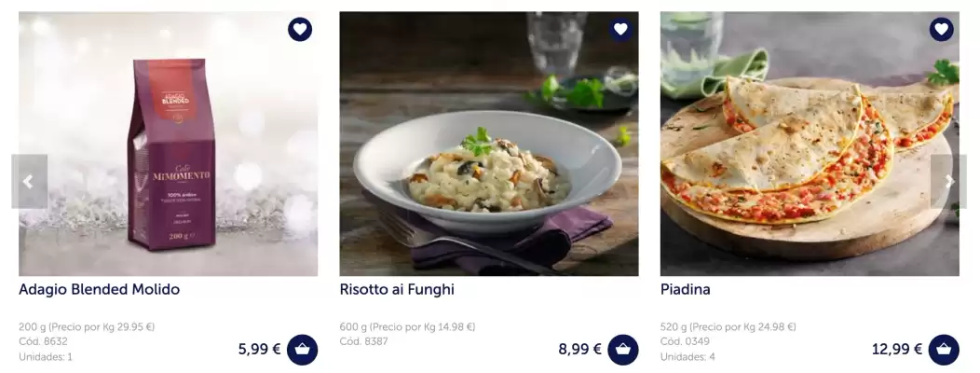Toggle the heart icon on Risotto ai Funghi
Image resolution: width=980 pixels, height=373 pixels.
tap(620, 30)
